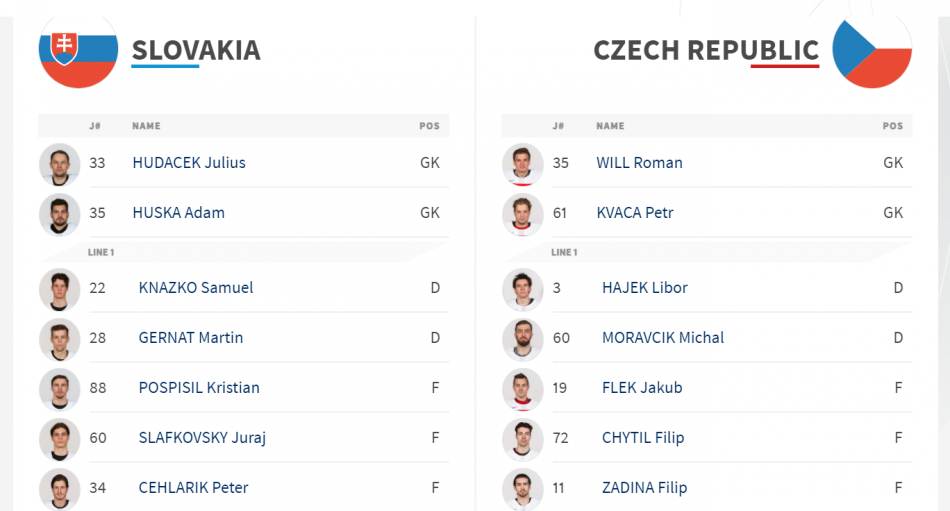Open HUDACEK Julius player profile
The height and width of the screenshot is (511, 950).
(x=189, y=163)
